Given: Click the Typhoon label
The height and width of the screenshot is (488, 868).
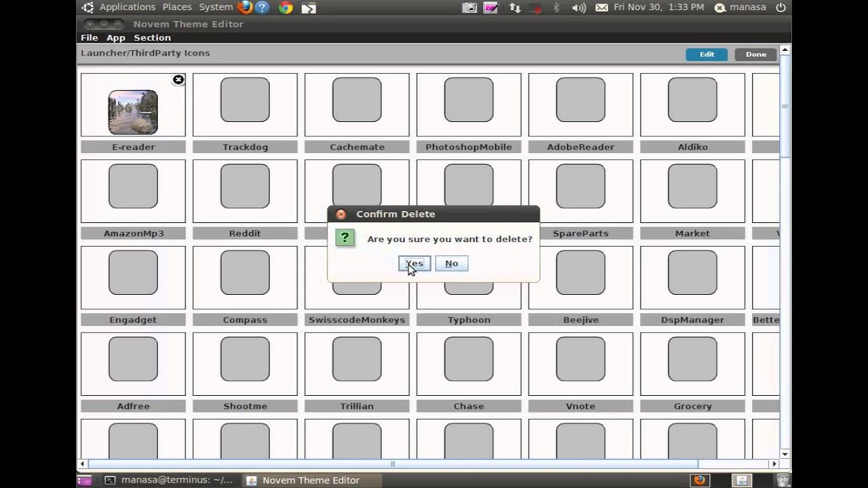Looking at the screenshot, I should [x=469, y=320].
